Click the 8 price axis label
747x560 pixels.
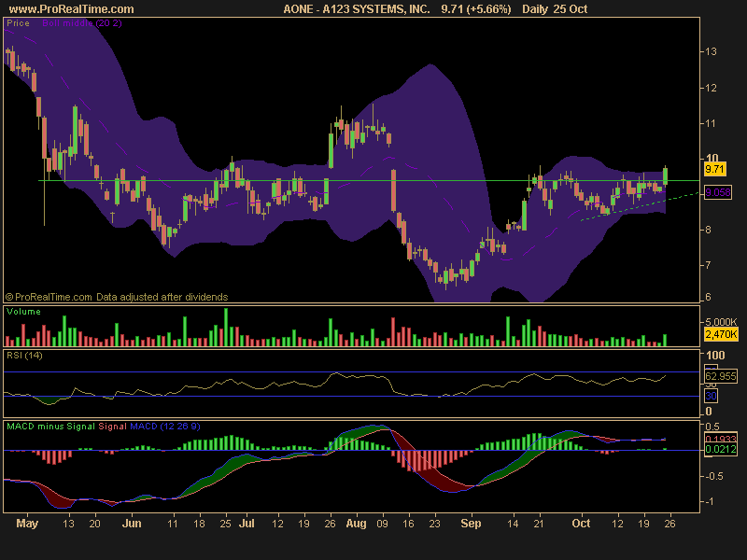point(708,230)
